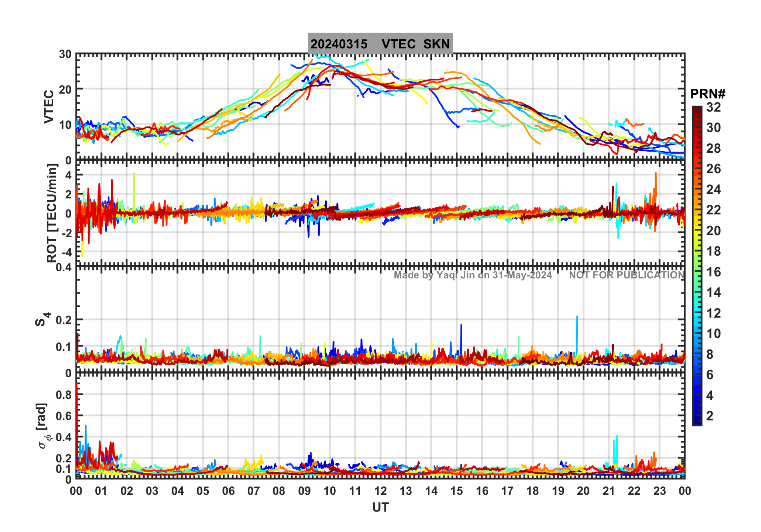Viewport: 761px width, 532px height.
Task: Click VTEC axis tick label 30
Action: [65, 54]
